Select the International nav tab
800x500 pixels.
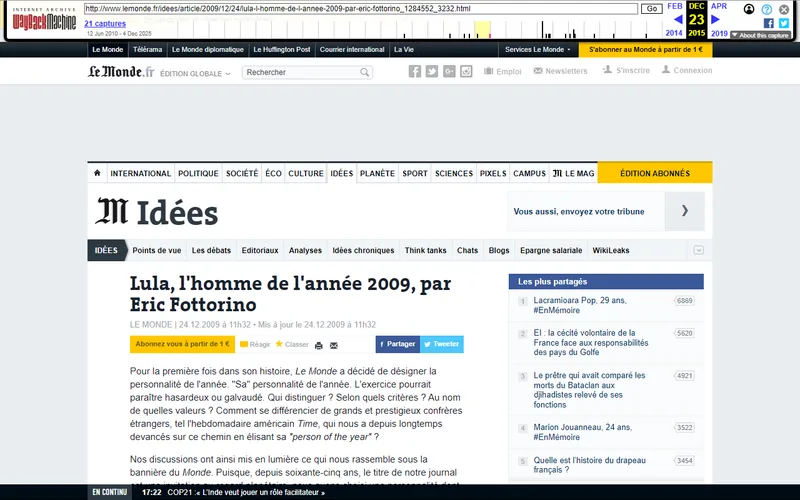tap(140, 173)
